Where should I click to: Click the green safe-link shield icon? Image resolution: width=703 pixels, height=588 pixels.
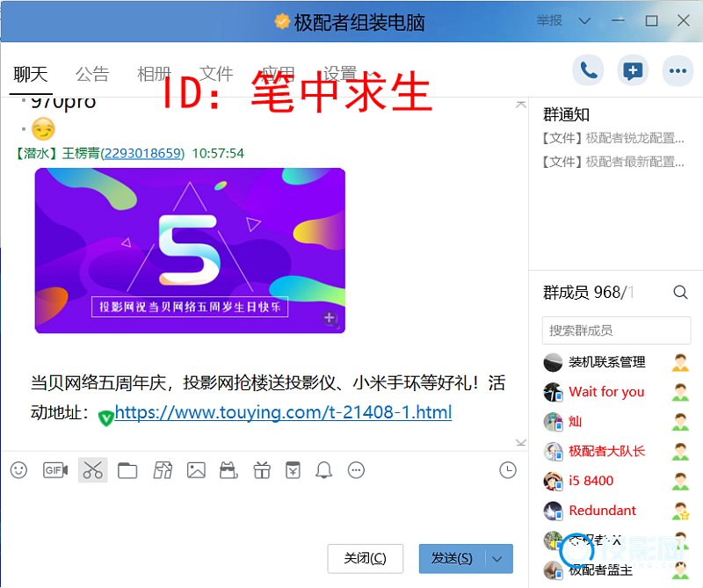(105, 418)
